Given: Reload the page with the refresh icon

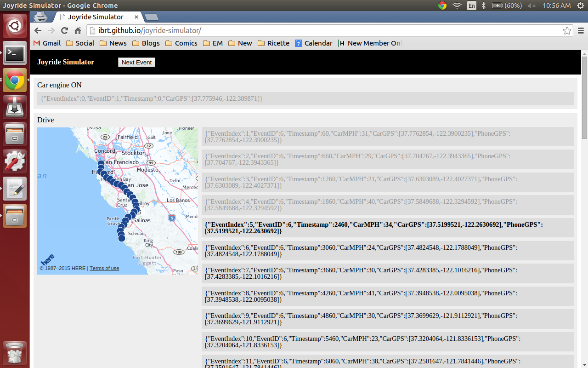Looking at the screenshot, I should (65, 31).
